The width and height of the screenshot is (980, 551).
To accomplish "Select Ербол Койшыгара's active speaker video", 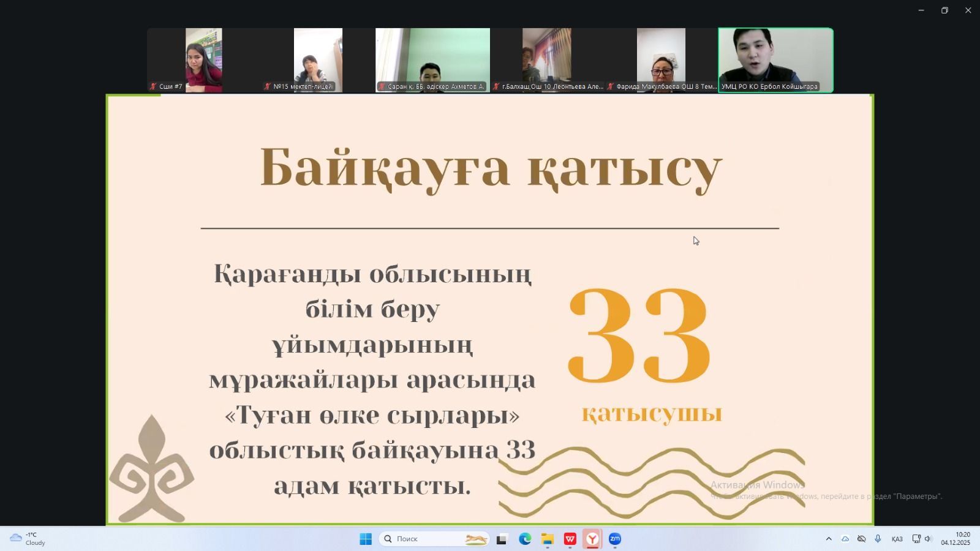I will coord(775,60).
